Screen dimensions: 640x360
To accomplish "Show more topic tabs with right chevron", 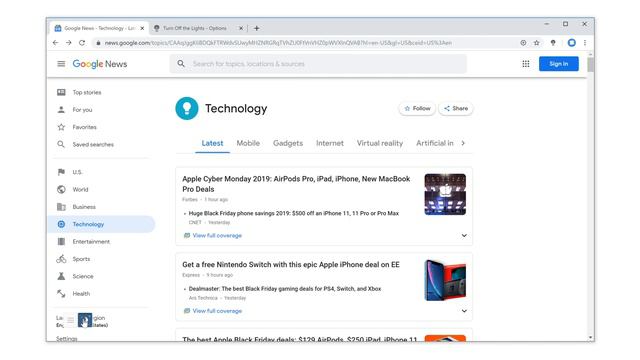I will [x=463, y=143].
